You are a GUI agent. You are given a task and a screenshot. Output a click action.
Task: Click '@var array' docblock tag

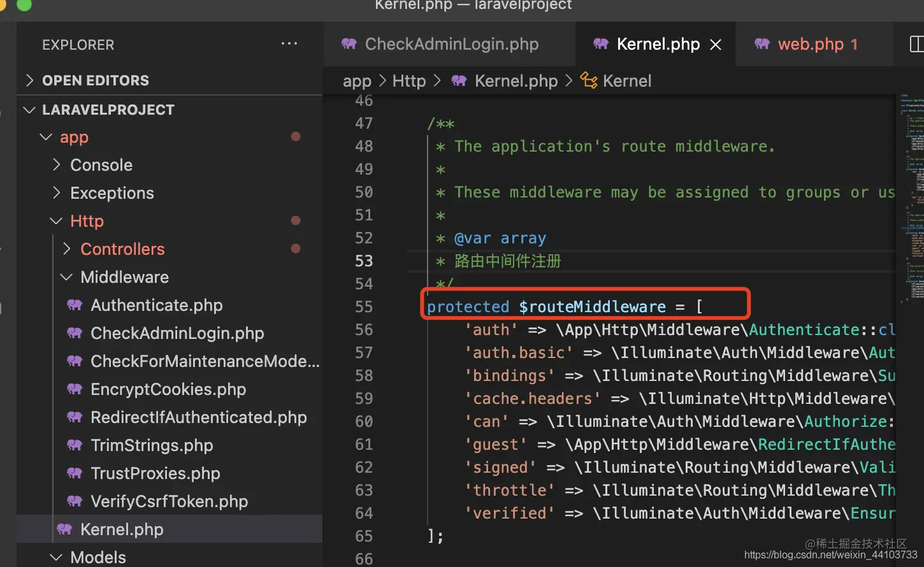pyautogui.click(x=500, y=238)
